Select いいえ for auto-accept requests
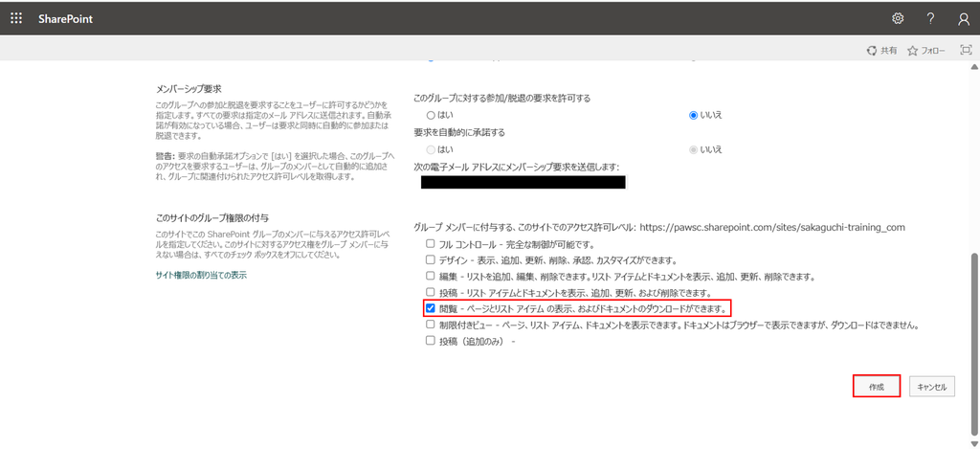This screenshot has height=449, width=980. point(693,149)
